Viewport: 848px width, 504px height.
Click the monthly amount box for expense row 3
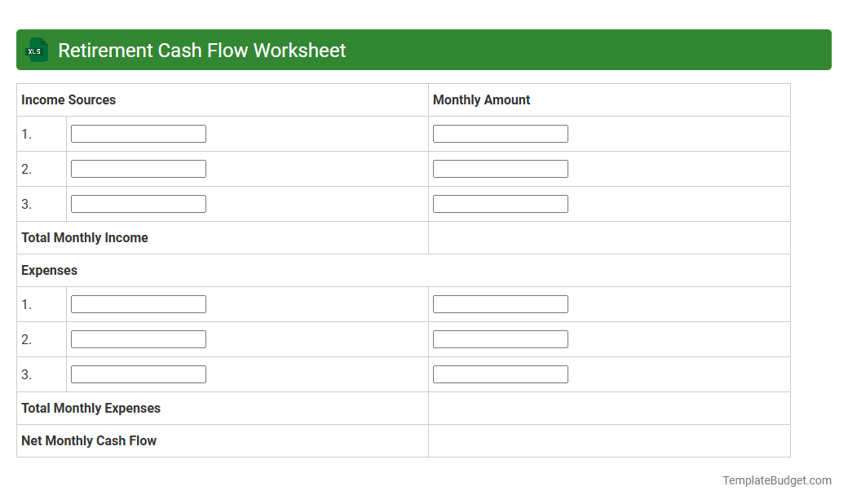[x=500, y=374]
